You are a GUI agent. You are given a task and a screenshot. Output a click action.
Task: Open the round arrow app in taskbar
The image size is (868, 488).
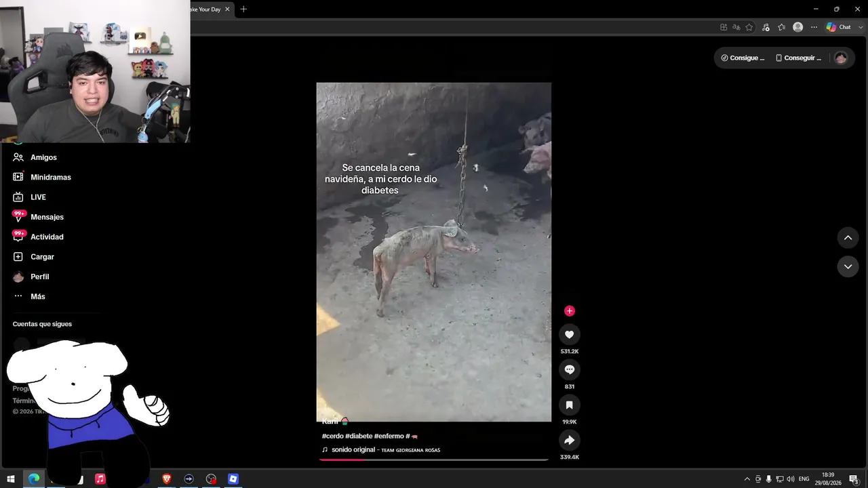click(189, 479)
